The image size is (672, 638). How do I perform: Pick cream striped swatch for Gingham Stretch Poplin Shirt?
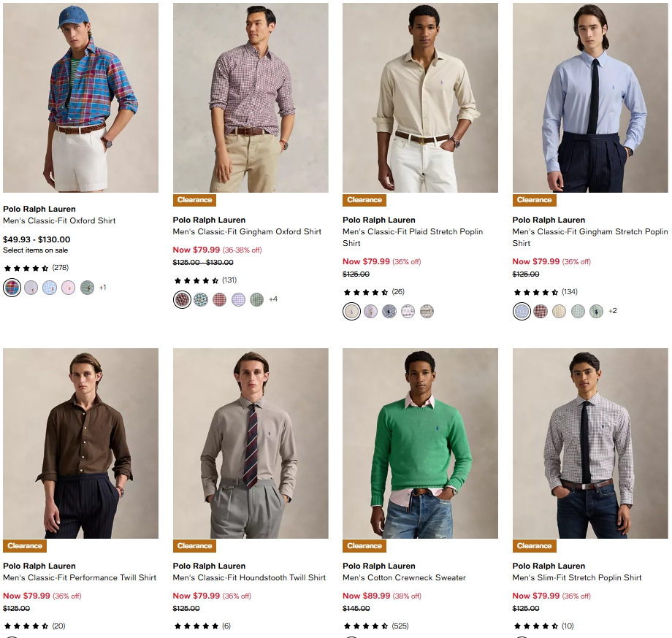[x=560, y=311]
